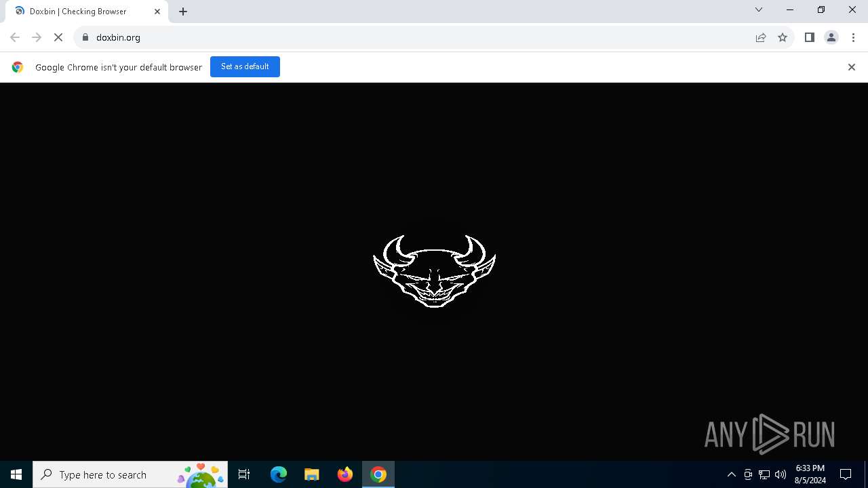
Task: Go back to the previous page
Action: click(x=15, y=37)
